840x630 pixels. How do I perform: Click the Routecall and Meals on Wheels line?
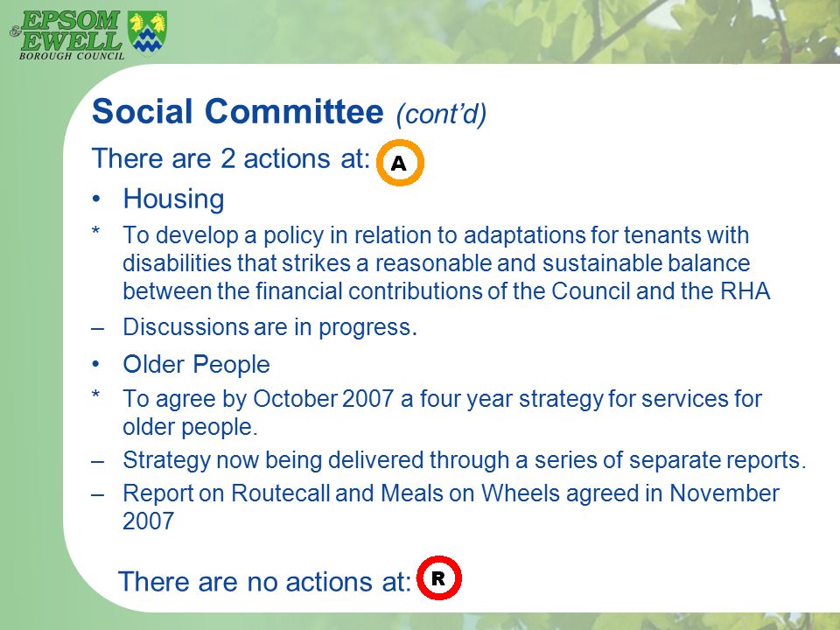451,507
